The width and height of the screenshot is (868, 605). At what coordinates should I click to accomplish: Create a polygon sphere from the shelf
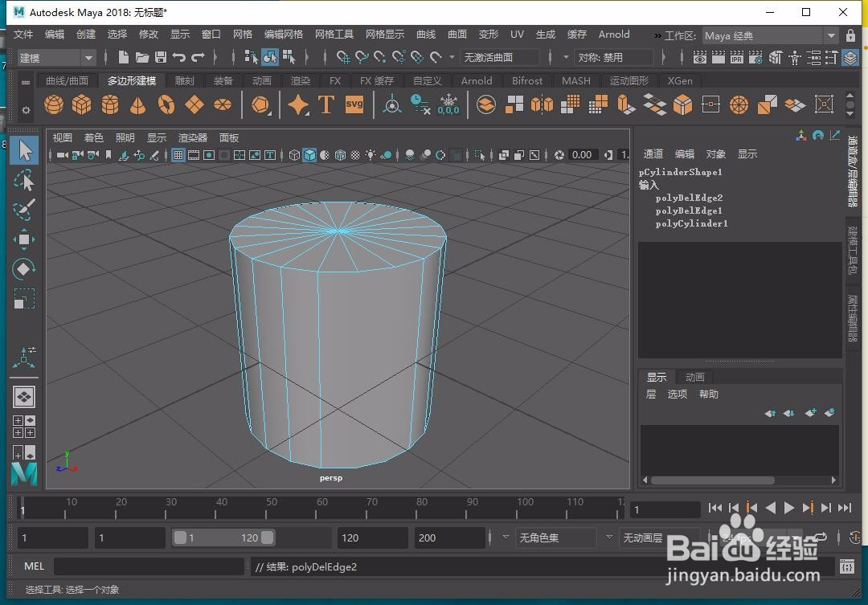(x=54, y=104)
